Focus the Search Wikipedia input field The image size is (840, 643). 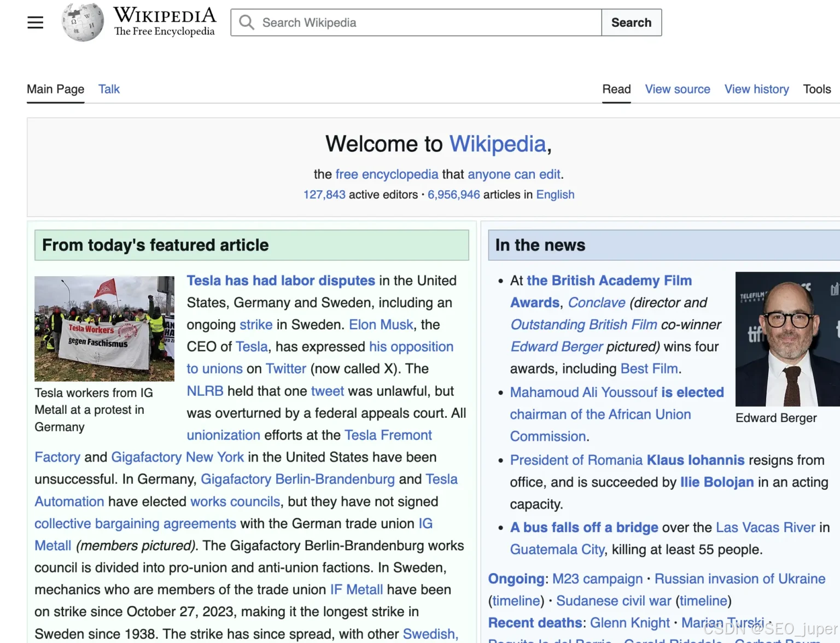pyautogui.click(x=416, y=22)
